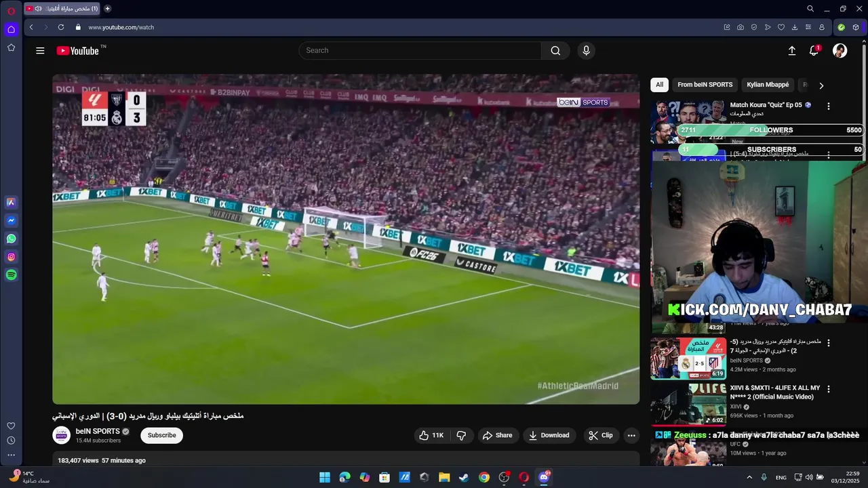The image size is (868, 488).
Task: Subscribe to the beIN SPORTS channel
Action: tap(161, 435)
